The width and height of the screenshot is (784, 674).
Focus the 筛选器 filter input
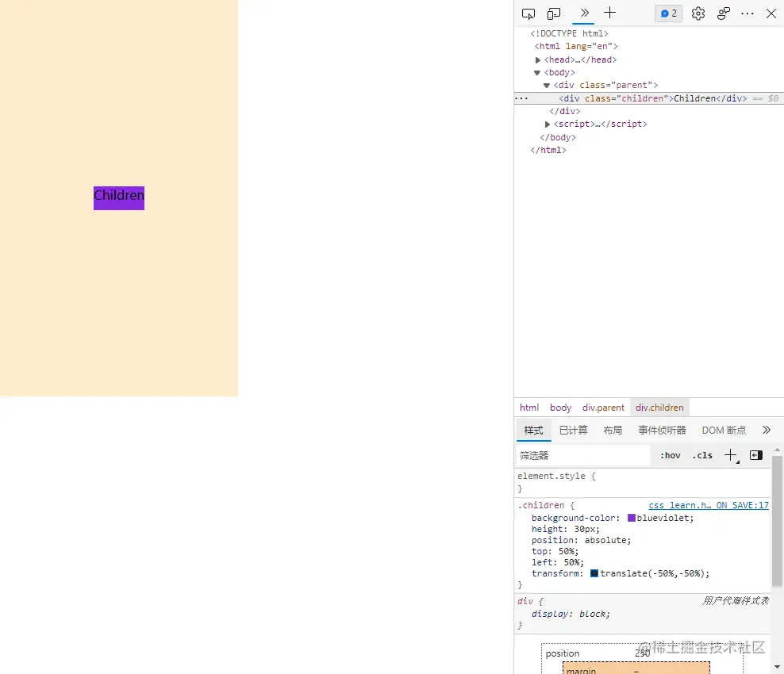pos(582,456)
